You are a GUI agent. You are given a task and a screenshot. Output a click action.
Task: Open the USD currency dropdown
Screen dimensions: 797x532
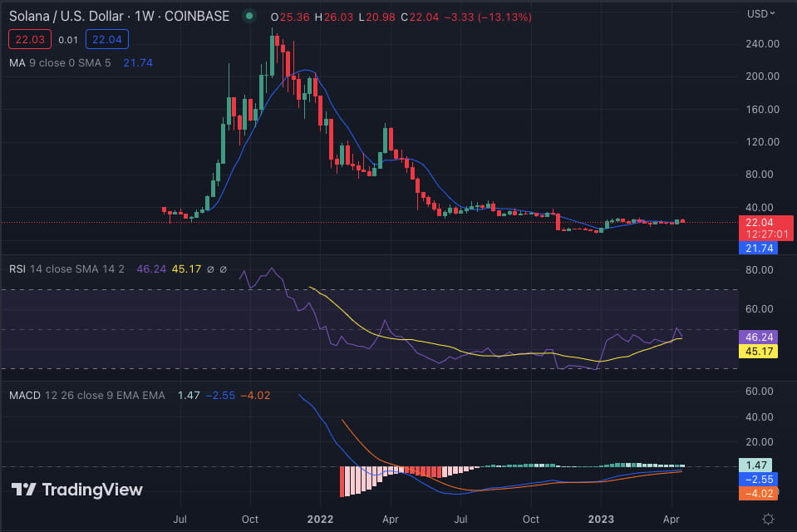[x=761, y=14]
